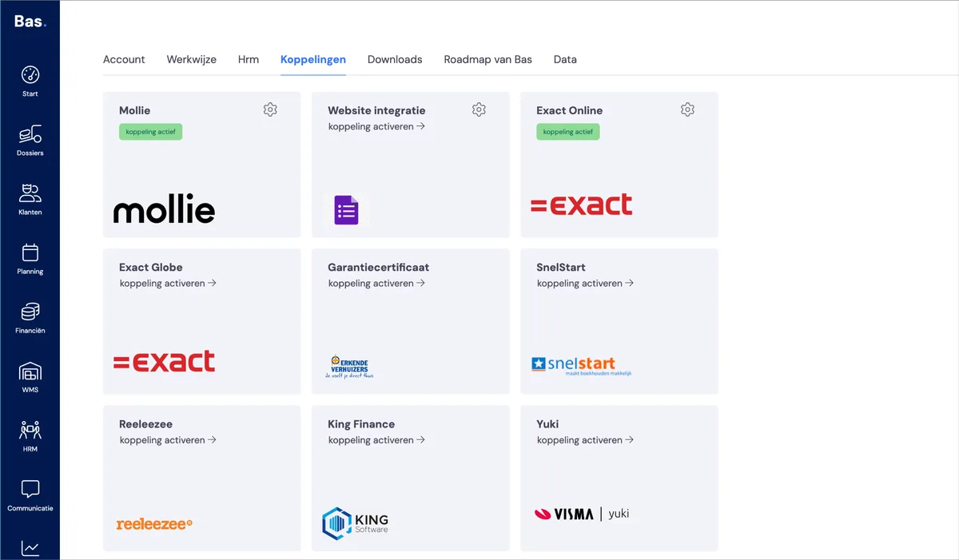Activate the Exact Globe koppeling
959x560 pixels.
(x=168, y=283)
